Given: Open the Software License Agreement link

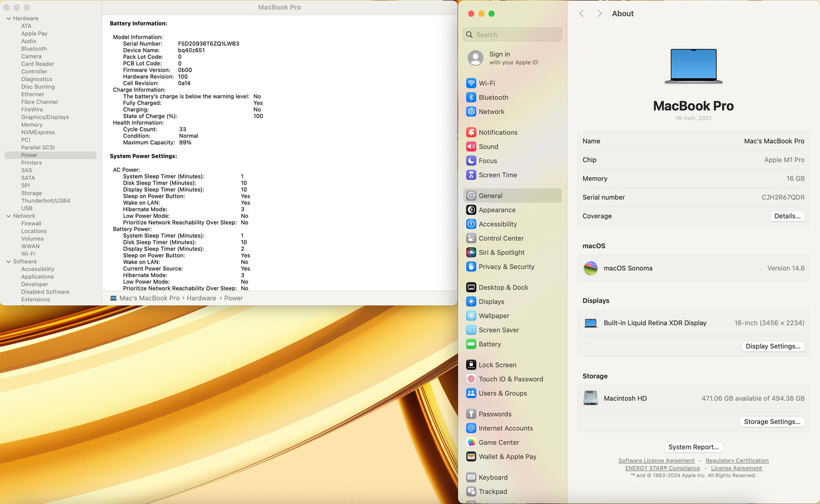Looking at the screenshot, I should (657, 461).
